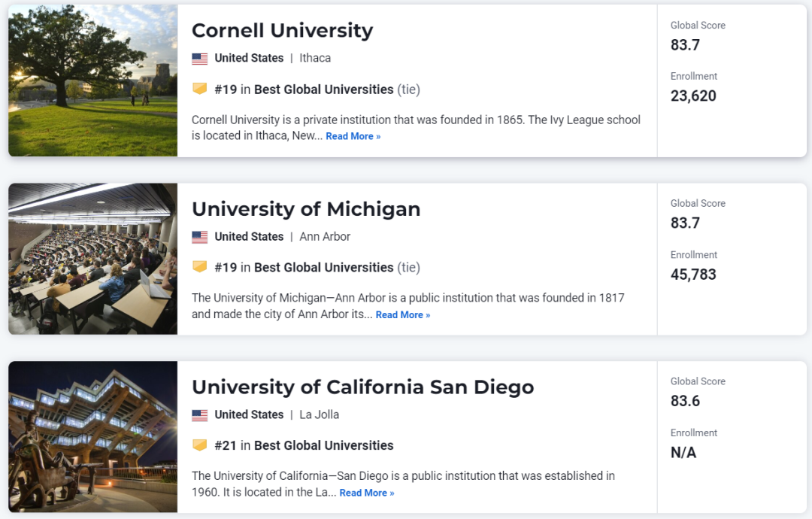This screenshot has width=812, height=519.
Task: Click UC San Diego's #21 Best Global Universities text
Action: coord(304,445)
